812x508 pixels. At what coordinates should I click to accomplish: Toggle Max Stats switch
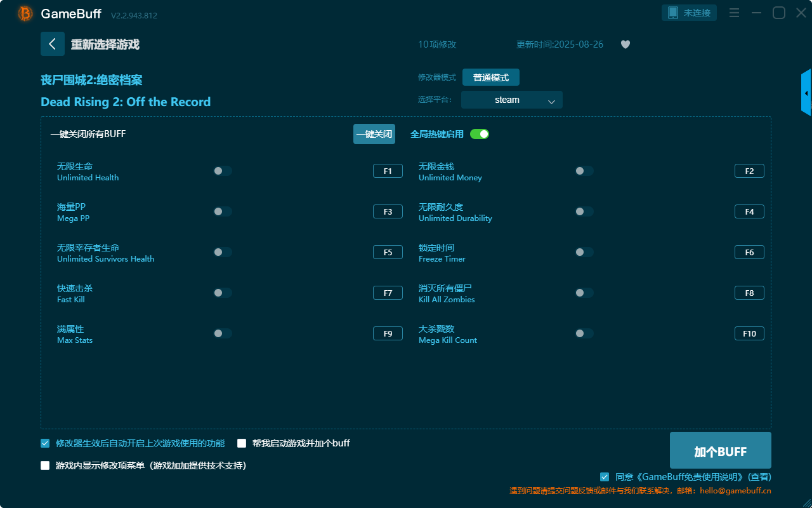223,333
